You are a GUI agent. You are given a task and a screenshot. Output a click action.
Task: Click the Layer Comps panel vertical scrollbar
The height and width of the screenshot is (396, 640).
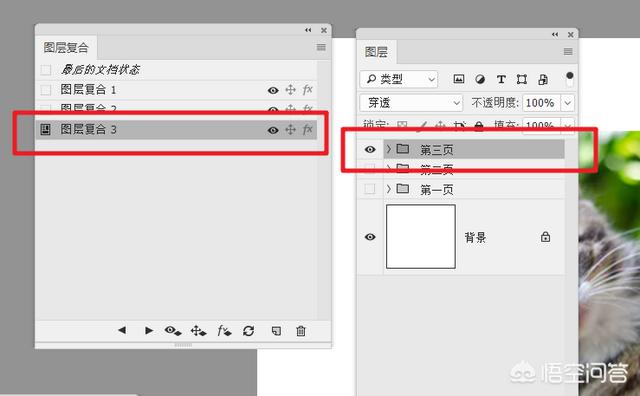tap(324, 190)
